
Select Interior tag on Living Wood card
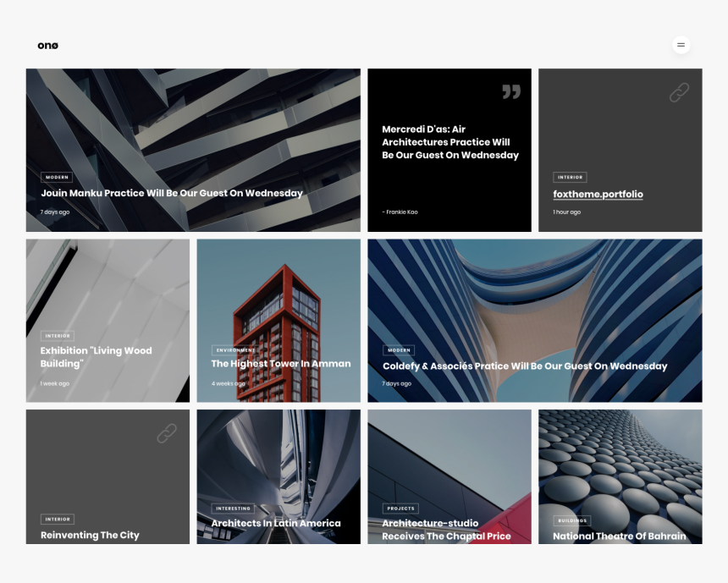(58, 336)
